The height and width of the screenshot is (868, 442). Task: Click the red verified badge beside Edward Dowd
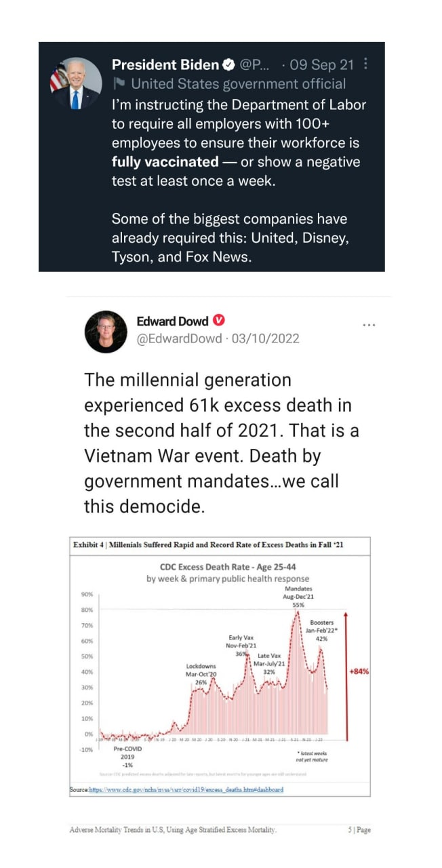click(x=219, y=321)
